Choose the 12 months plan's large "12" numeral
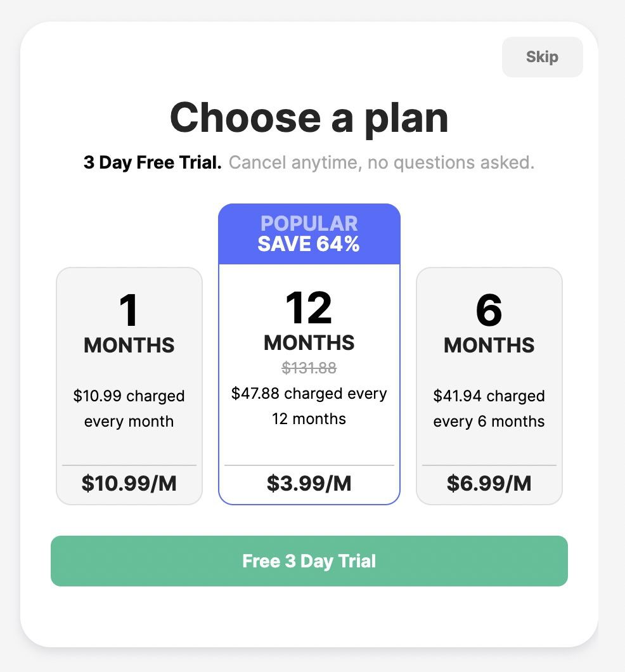 click(309, 308)
